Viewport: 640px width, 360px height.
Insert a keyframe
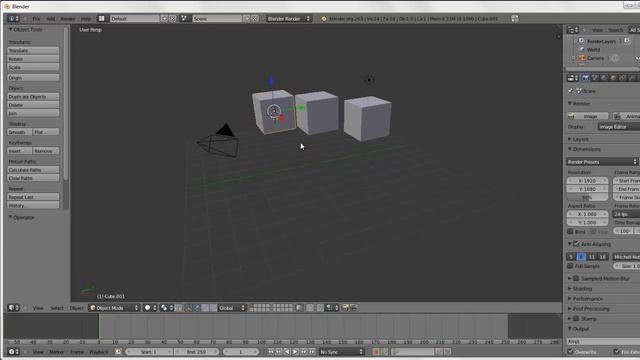[20, 151]
